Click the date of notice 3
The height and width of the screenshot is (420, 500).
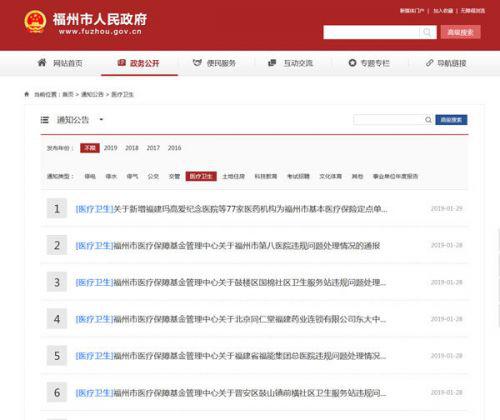(447, 282)
